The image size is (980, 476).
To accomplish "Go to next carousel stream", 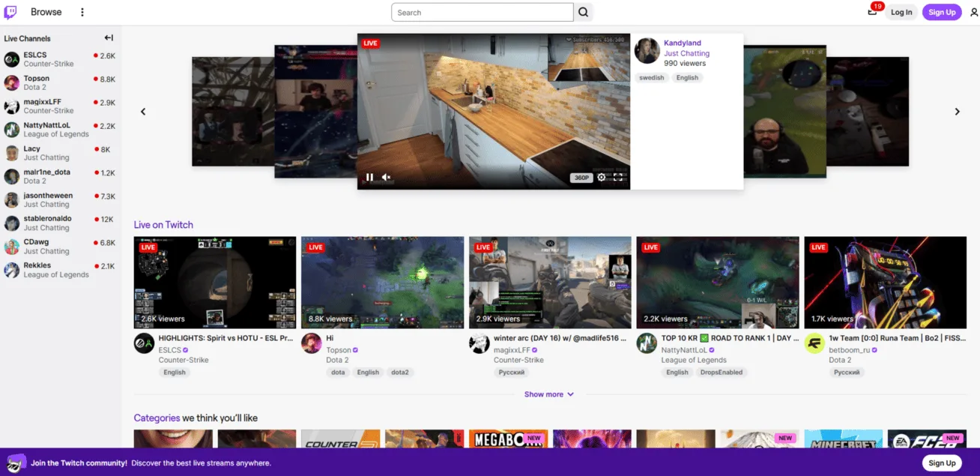I will (957, 112).
